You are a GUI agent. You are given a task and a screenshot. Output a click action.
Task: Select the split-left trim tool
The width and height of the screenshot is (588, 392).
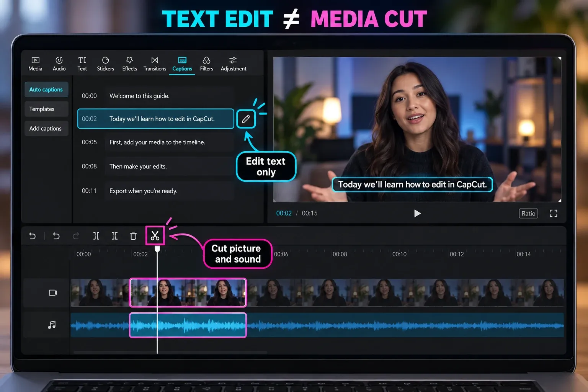click(x=96, y=236)
